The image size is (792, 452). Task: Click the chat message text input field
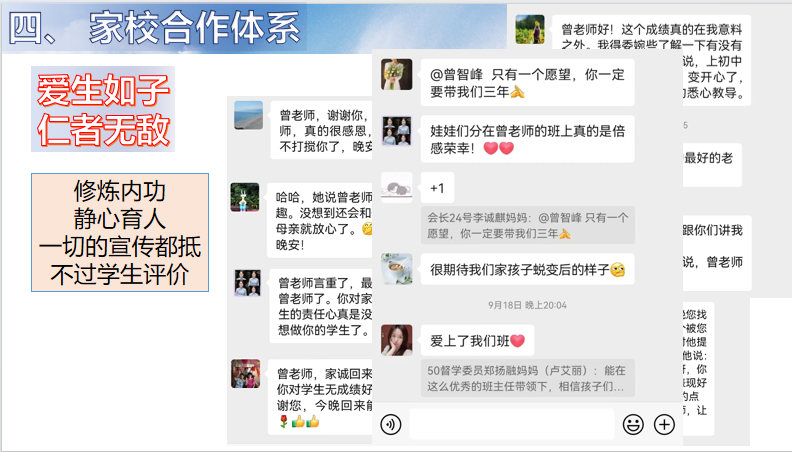[x=512, y=424]
